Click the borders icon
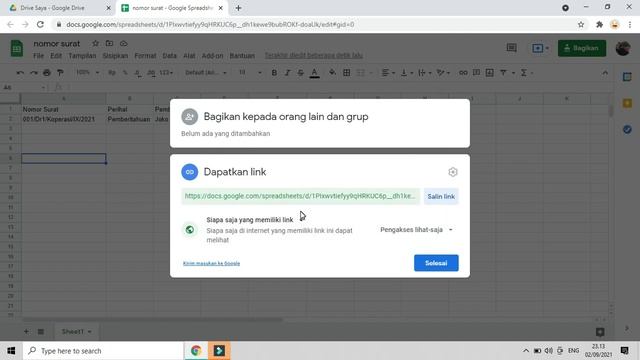640x360 pixels. point(347,73)
